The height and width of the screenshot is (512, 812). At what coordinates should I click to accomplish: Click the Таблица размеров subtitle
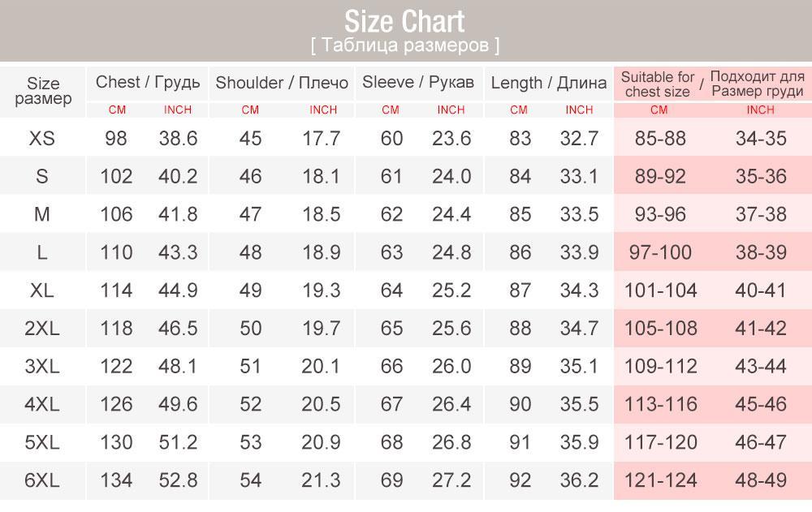[x=405, y=45]
